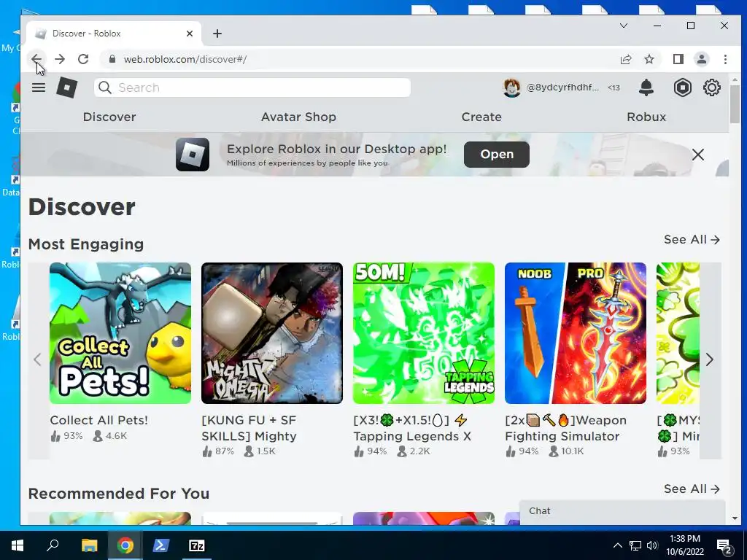Open the notifications bell
The height and width of the screenshot is (560, 747).
pyautogui.click(x=646, y=87)
